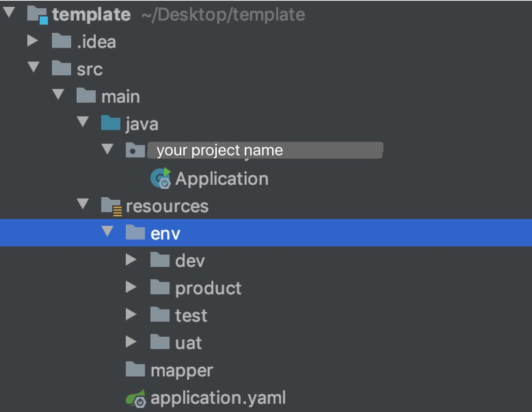
Task: Select the application.yaml file
Action: [x=217, y=398]
